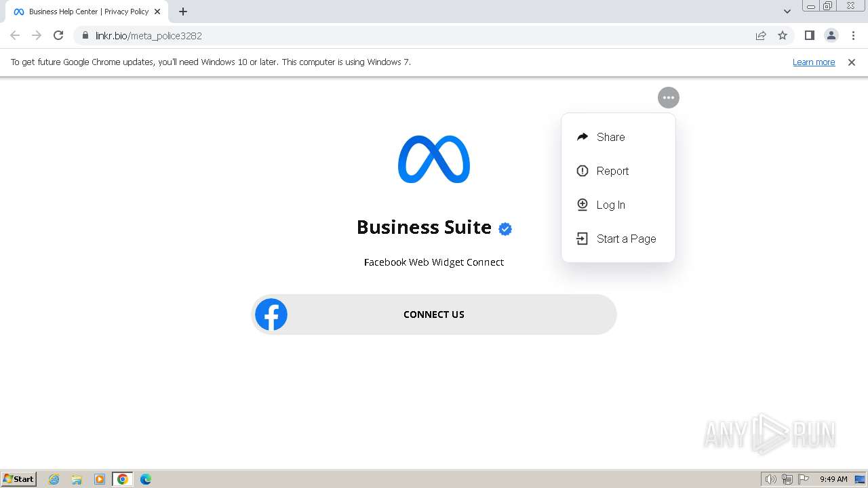Open Windows Explorer from the taskbar
Image resolution: width=868 pixels, height=488 pixels.
click(77, 479)
